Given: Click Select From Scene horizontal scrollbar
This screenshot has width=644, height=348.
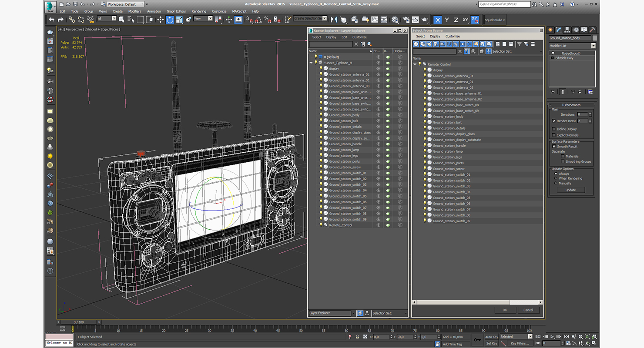Looking at the screenshot, I should [477, 302].
